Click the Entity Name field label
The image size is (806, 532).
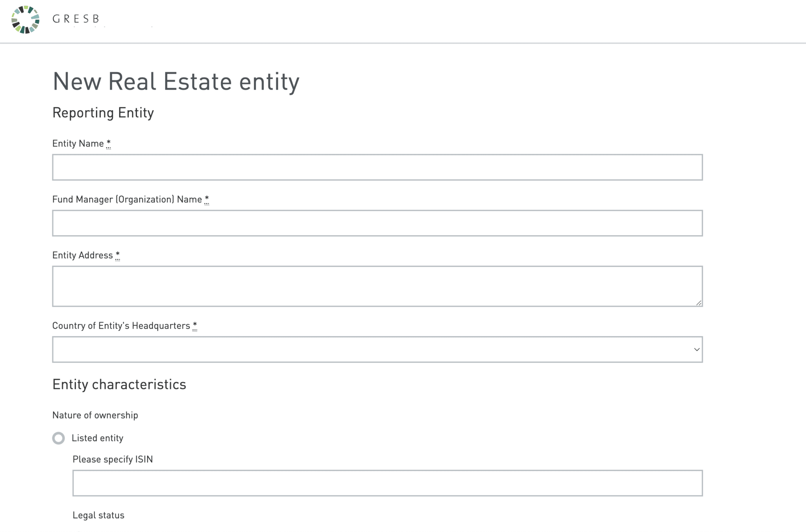(x=78, y=144)
